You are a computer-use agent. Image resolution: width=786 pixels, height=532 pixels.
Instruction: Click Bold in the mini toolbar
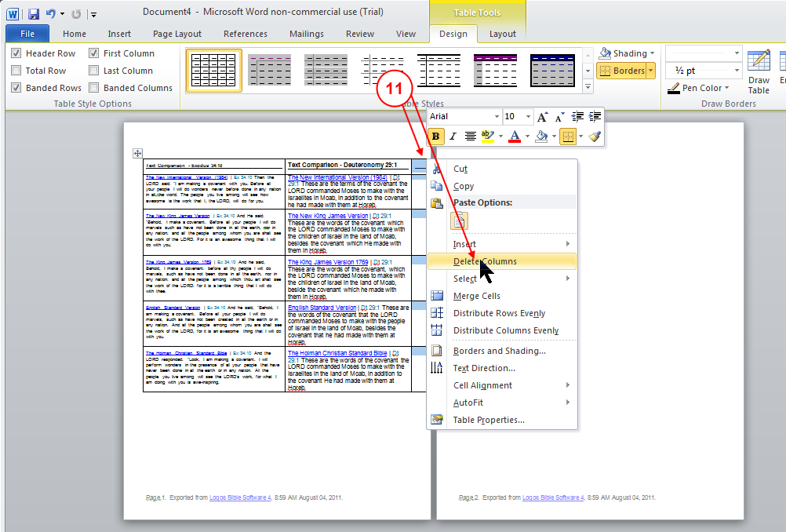[435, 136]
